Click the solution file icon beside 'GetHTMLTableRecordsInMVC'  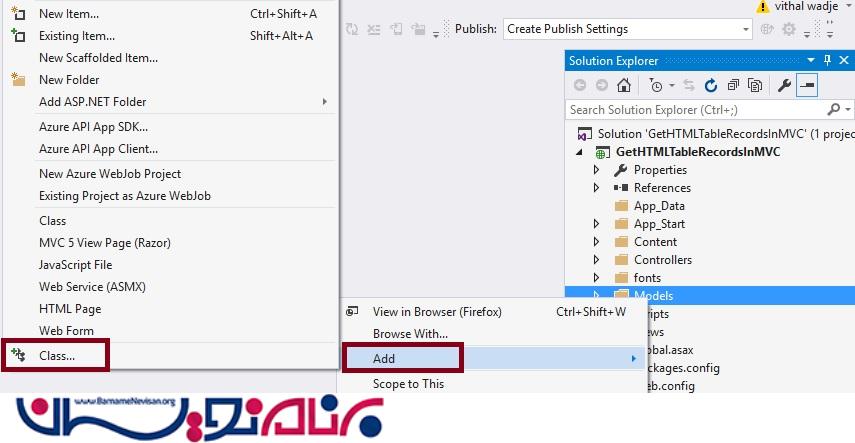[585, 134]
